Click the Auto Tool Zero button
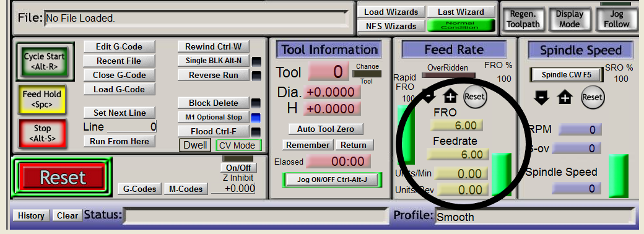Image resolution: width=644 pixels, height=234 pixels. (x=326, y=129)
